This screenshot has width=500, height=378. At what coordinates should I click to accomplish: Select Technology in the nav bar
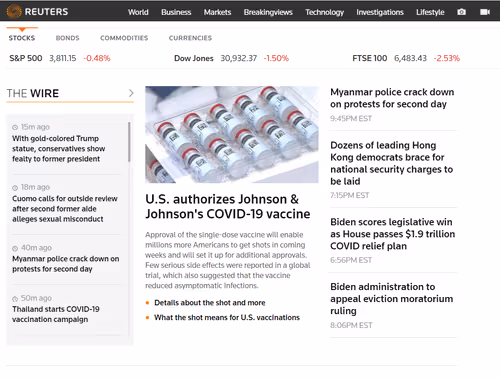[x=324, y=12]
